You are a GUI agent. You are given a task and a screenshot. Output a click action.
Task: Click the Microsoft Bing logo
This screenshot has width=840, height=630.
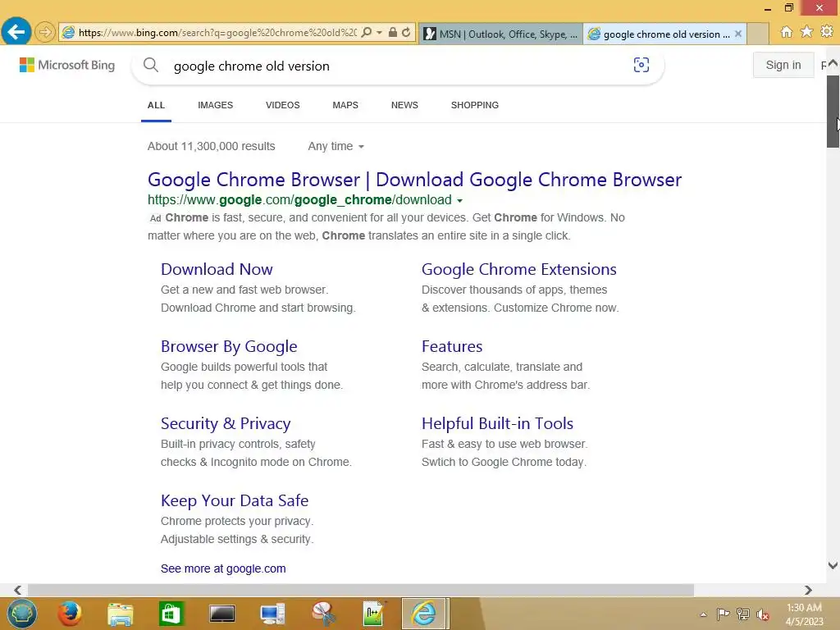click(x=67, y=65)
